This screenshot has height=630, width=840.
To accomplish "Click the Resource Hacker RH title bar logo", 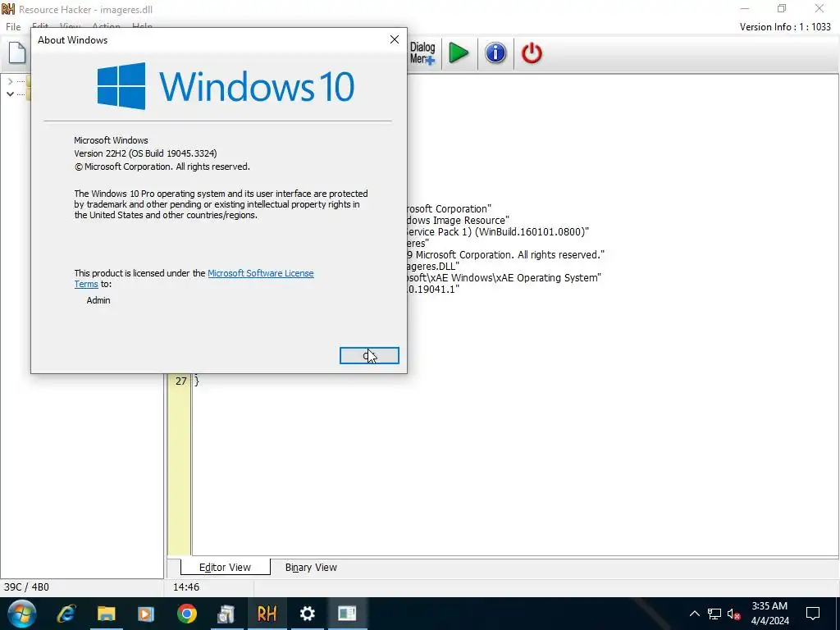I will pos(8,9).
